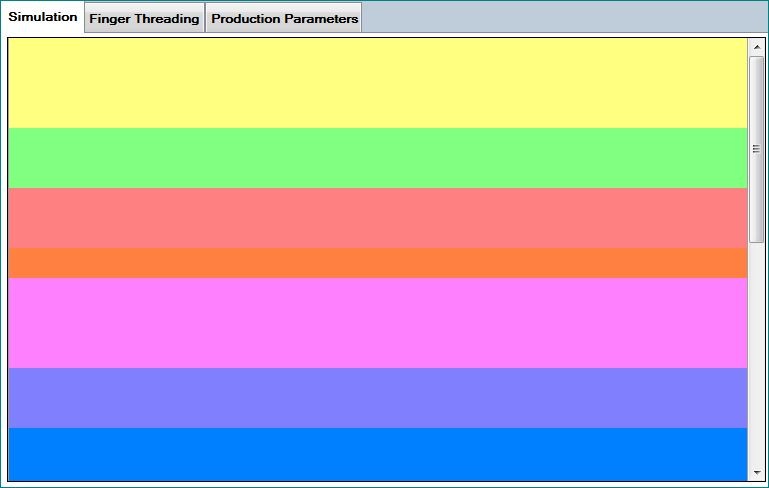The width and height of the screenshot is (769, 488).
Task: Click the seam between green and salmon bands
Action: coord(377,188)
